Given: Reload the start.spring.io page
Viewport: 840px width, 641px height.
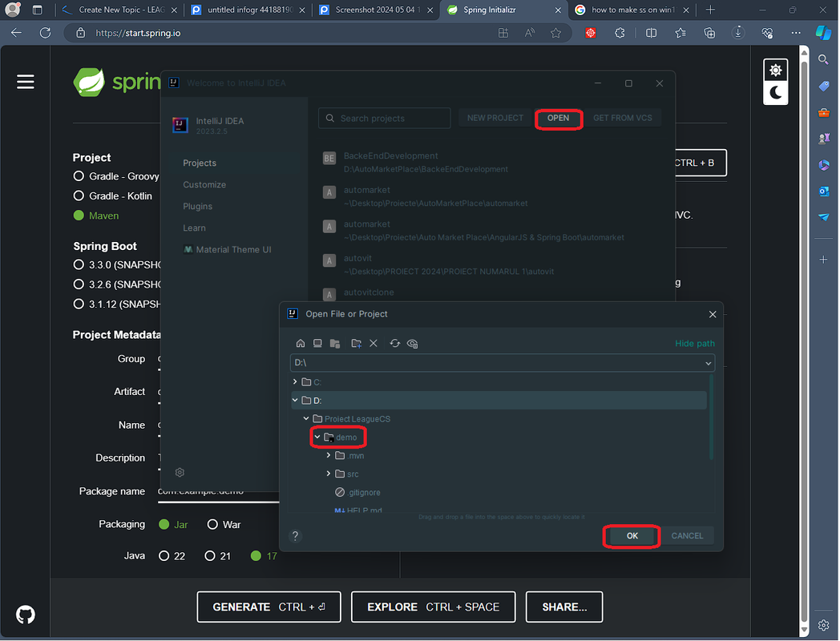Looking at the screenshot, I should 45,33.
